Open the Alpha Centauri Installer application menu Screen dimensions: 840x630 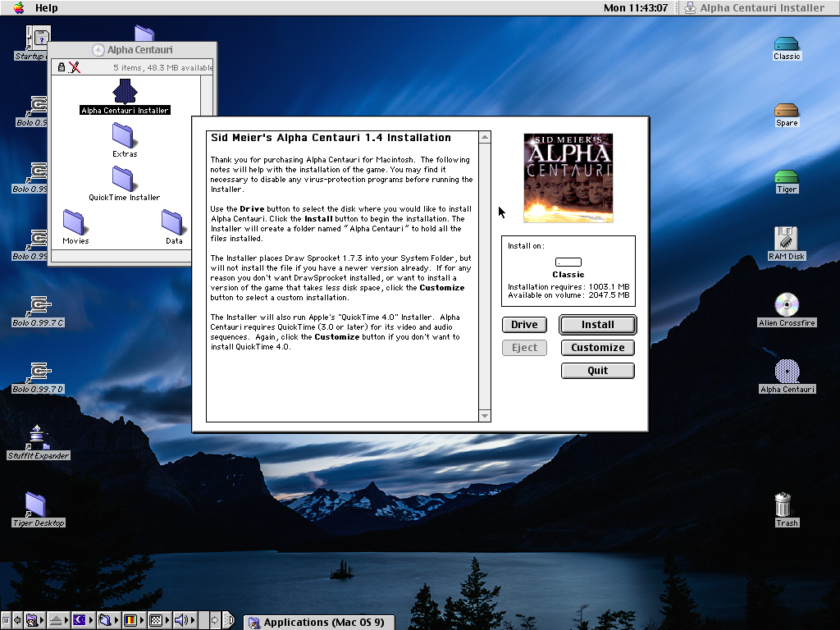click(753, 8)
